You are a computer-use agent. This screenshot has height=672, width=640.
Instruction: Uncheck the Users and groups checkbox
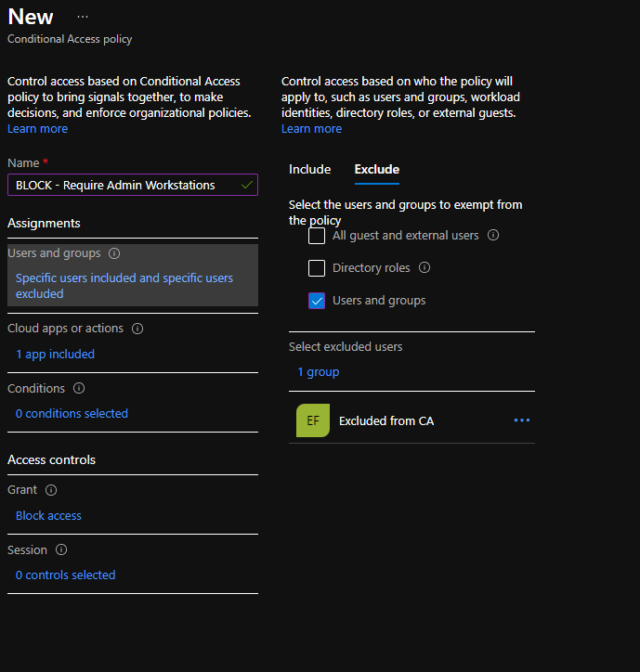tap(317, 301)
